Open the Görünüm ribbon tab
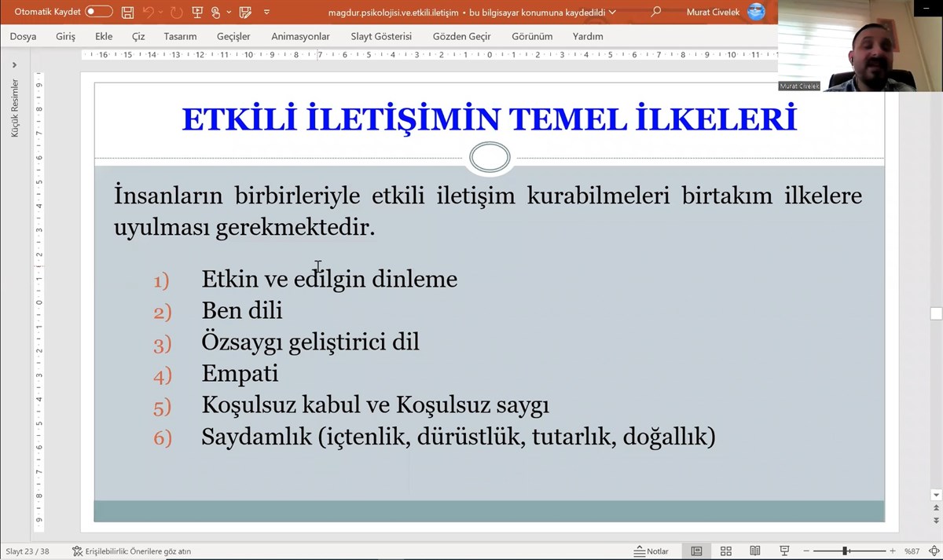This screenshot has height=560, width=943. (532, 36)
